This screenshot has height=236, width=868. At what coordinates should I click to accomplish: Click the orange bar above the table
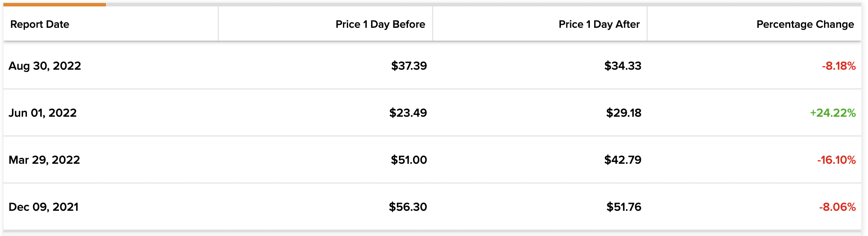(x=55, y=5)
